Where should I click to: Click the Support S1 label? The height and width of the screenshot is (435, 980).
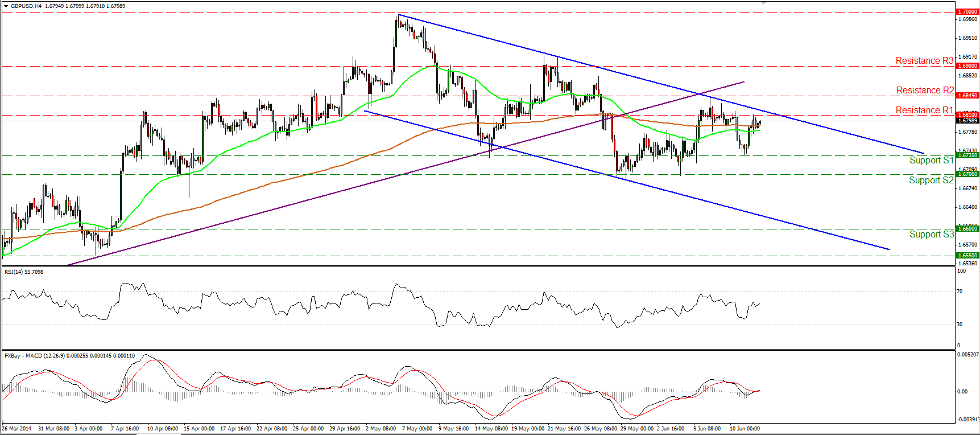pyautogui.click(x=931, y=160)
